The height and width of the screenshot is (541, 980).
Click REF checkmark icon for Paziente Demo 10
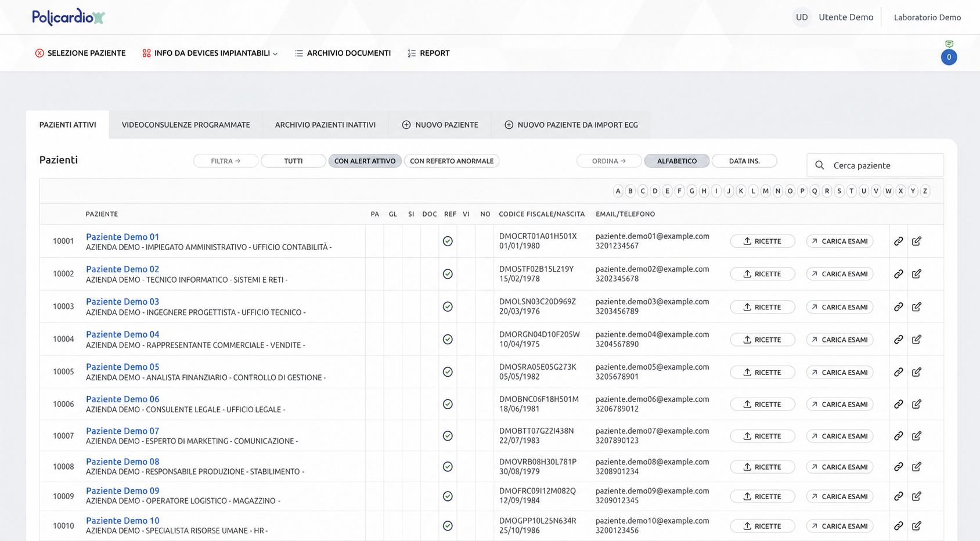[448, 526]
